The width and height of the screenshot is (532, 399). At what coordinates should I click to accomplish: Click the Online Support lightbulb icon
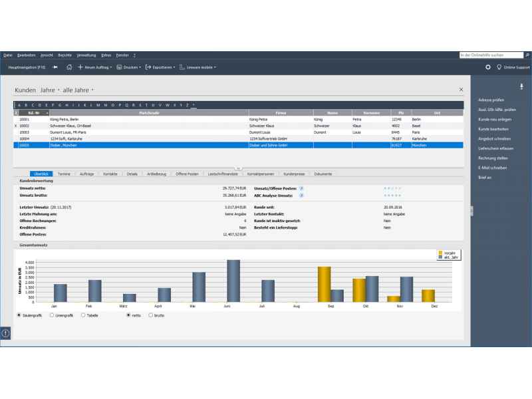click(x=499, y=67)
